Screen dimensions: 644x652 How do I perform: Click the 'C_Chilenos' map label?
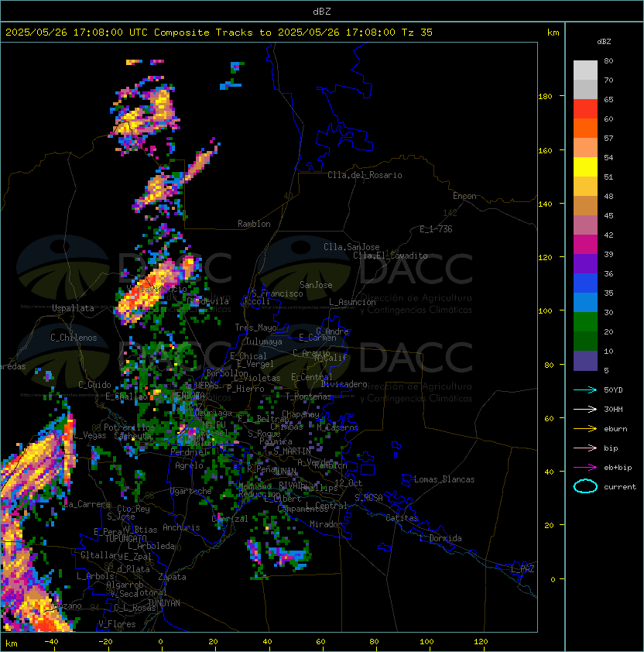click(74, 338)
